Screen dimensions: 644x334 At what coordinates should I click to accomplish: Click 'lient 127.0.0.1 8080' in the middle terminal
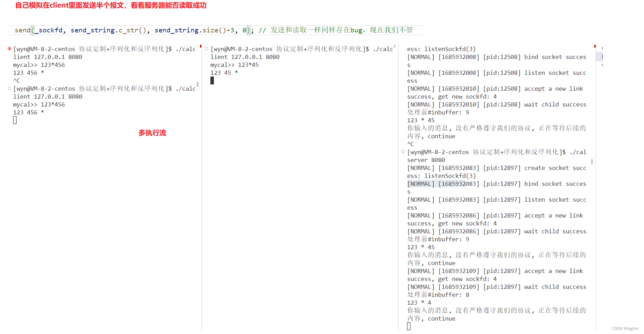(245, 57)
